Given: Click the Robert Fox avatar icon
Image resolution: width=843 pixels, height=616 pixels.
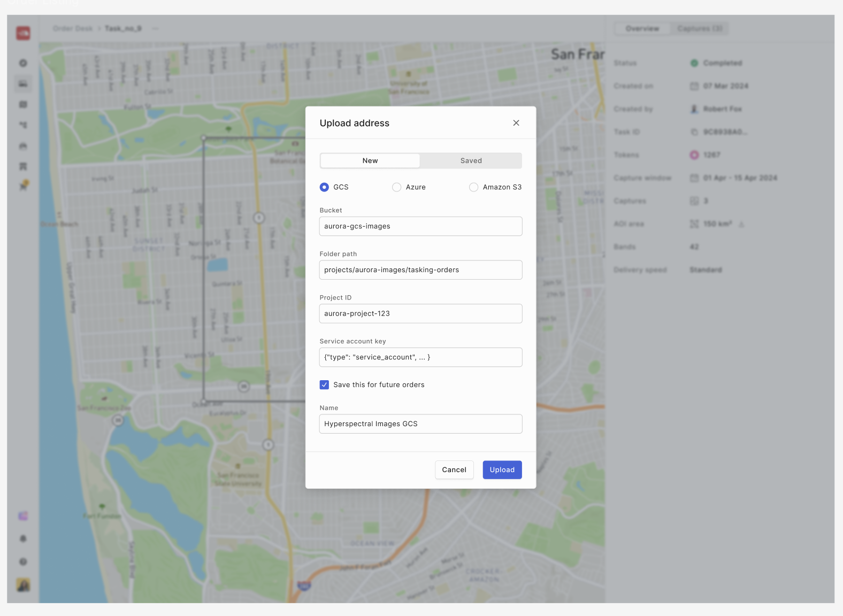Looking at the screenshot, I should point(694,109).
